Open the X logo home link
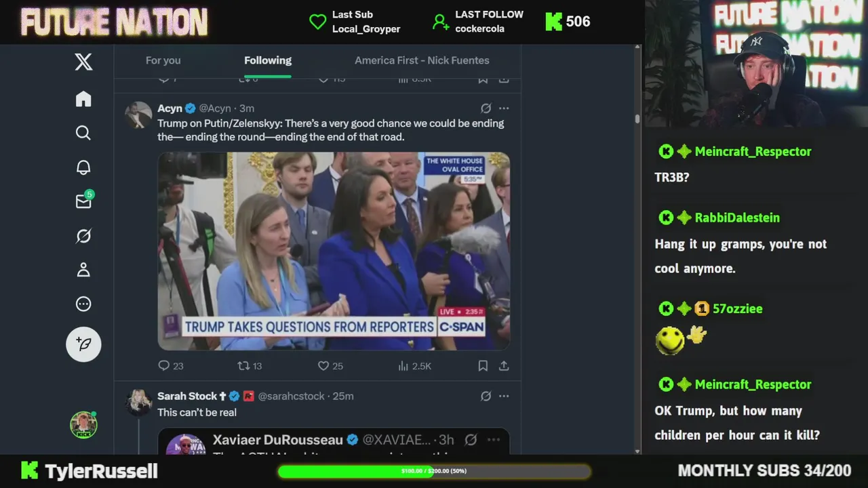This screenshot has height=488, width=868. coord(83,62)
